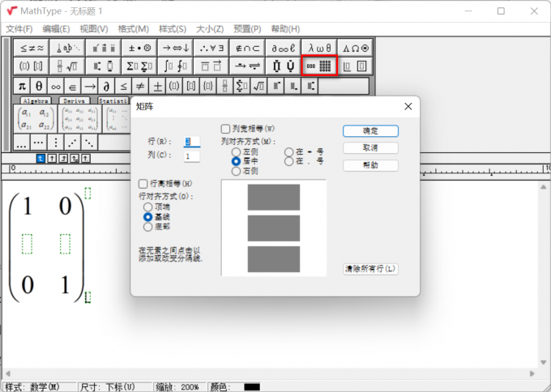This screenshot has width=551, height=392.
Task: Open the products and set theory templates palette
Action: (x=284, y=66)
